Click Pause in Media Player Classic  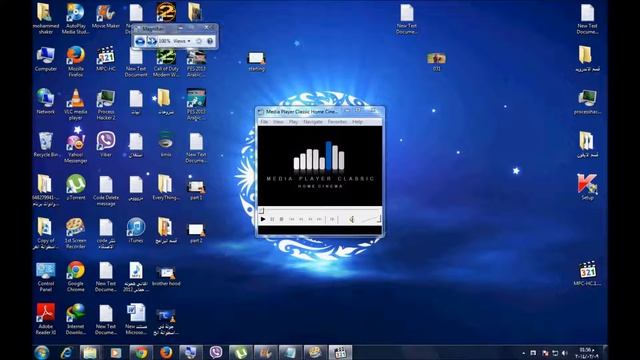tap(272, 220)
